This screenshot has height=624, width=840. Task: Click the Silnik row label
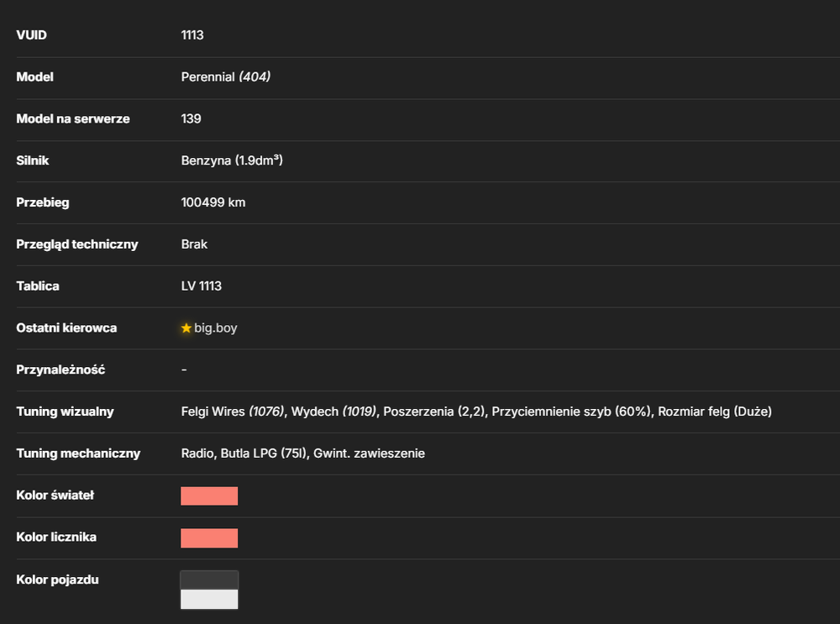pos(33,160)
